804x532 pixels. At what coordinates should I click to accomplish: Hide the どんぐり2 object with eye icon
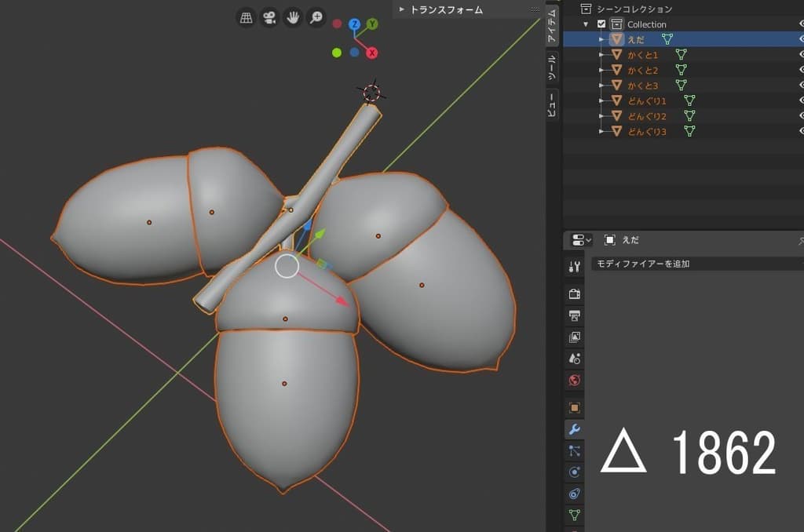tap(801, 116)
